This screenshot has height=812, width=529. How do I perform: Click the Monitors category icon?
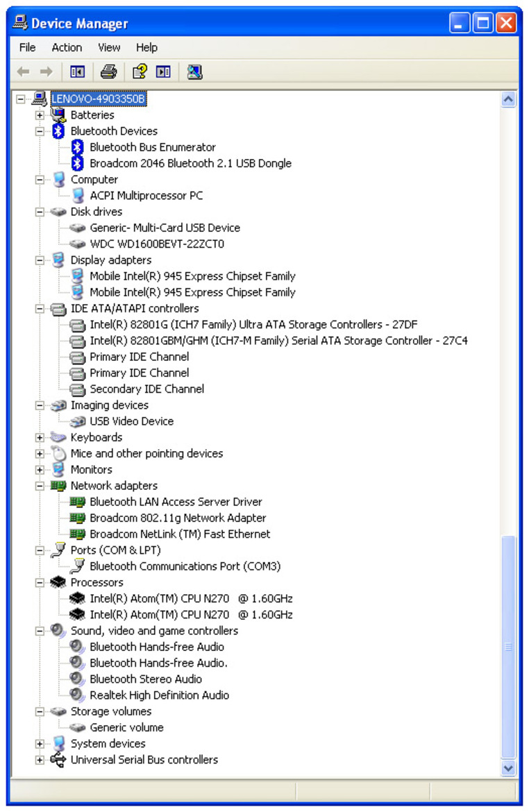[x=58, y=470]
